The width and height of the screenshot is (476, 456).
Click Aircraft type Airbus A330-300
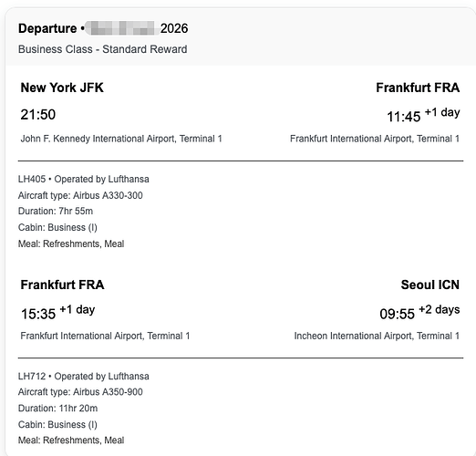point(80,195)
